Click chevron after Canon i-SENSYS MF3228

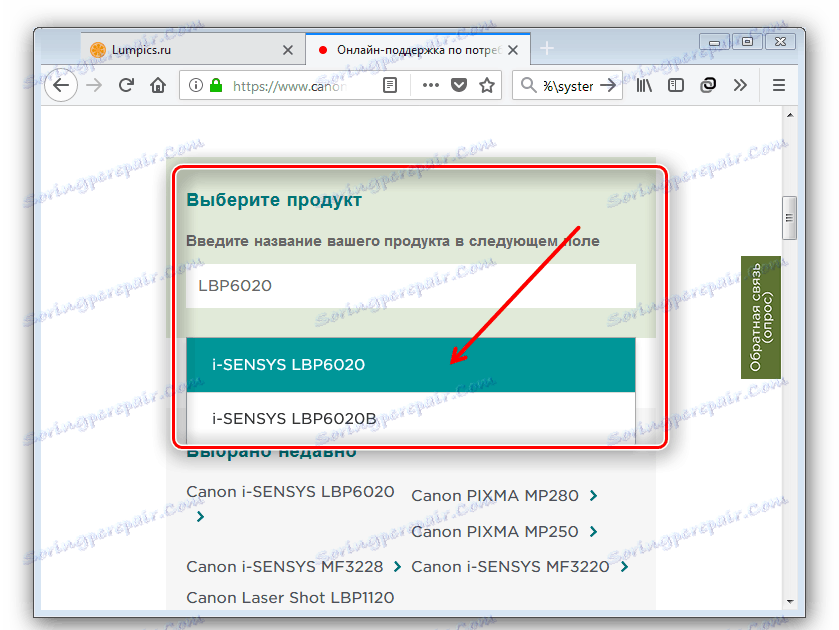(397, 566)
